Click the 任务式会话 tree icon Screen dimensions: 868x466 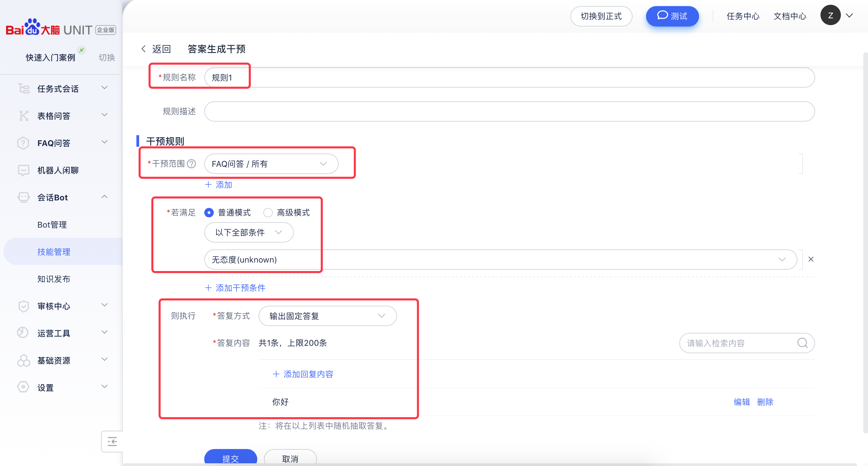click(23, 89)
